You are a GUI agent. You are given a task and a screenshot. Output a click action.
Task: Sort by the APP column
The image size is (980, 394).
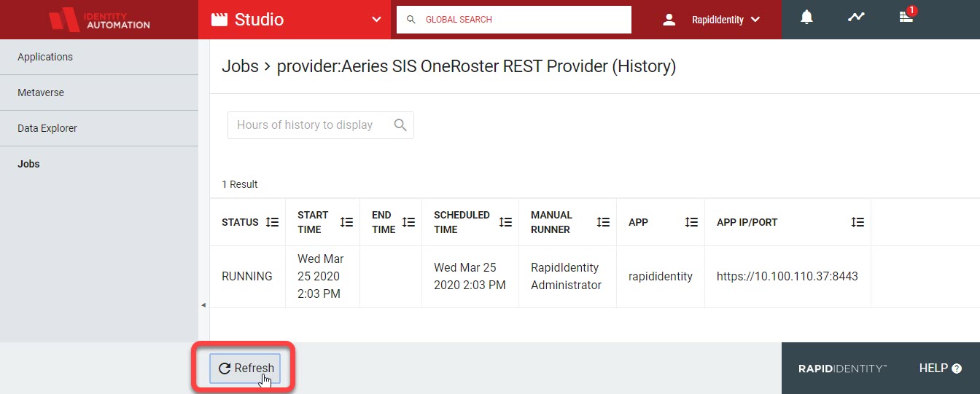click(x=691, y=222)
